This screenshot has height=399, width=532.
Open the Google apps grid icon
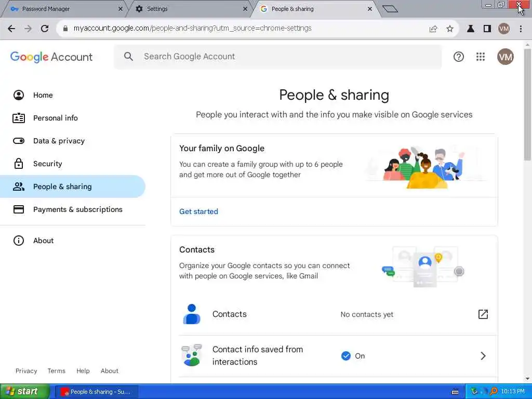(x=481, y=57)
